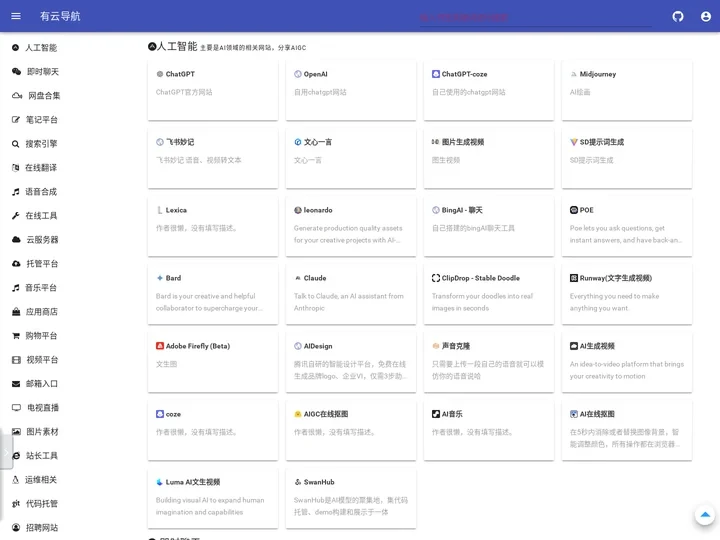Screen dimensions: 720x540
Task: Expand the sidebar collapse handle
Action: (x=6, y=452)
